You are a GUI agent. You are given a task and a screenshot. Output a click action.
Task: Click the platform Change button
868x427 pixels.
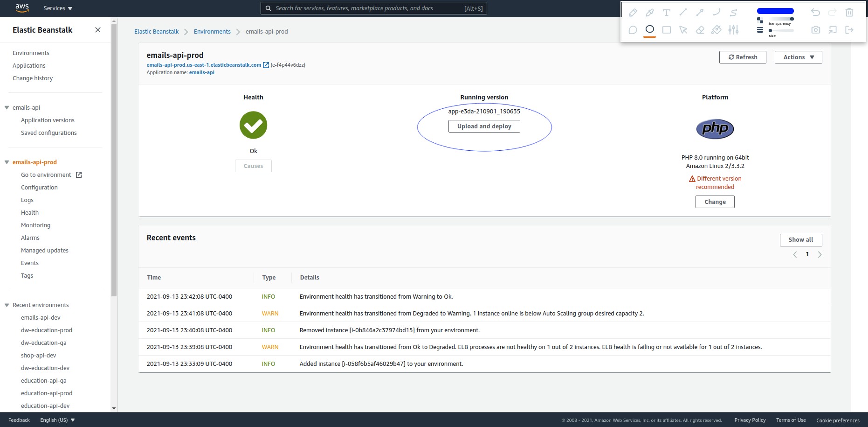coord(715,202)
